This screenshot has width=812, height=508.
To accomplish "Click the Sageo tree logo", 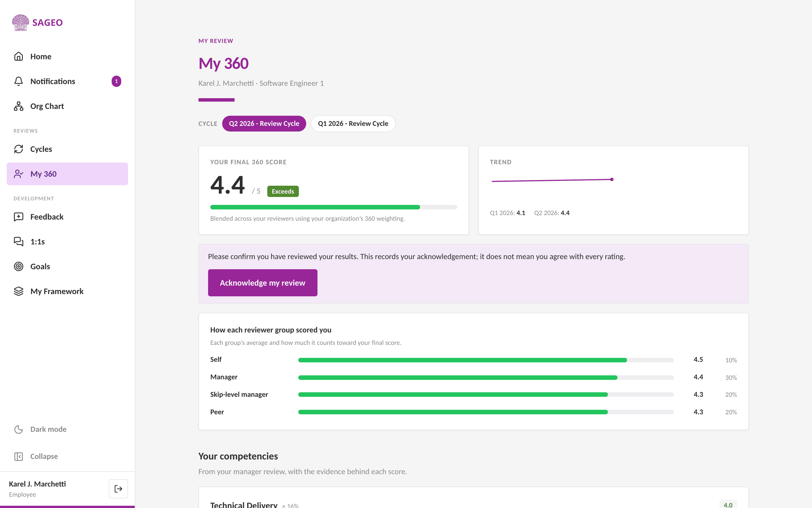I will 21,23.
